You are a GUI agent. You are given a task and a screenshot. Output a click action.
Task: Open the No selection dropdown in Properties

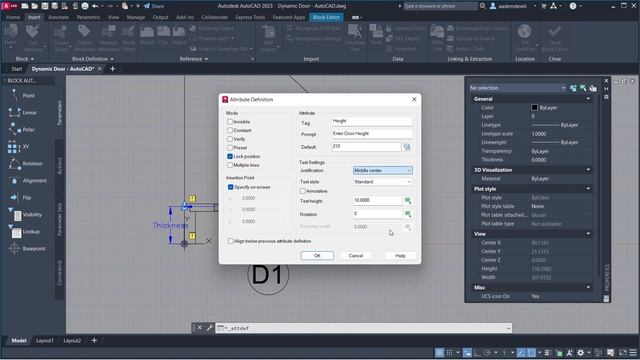click(518, 88)
